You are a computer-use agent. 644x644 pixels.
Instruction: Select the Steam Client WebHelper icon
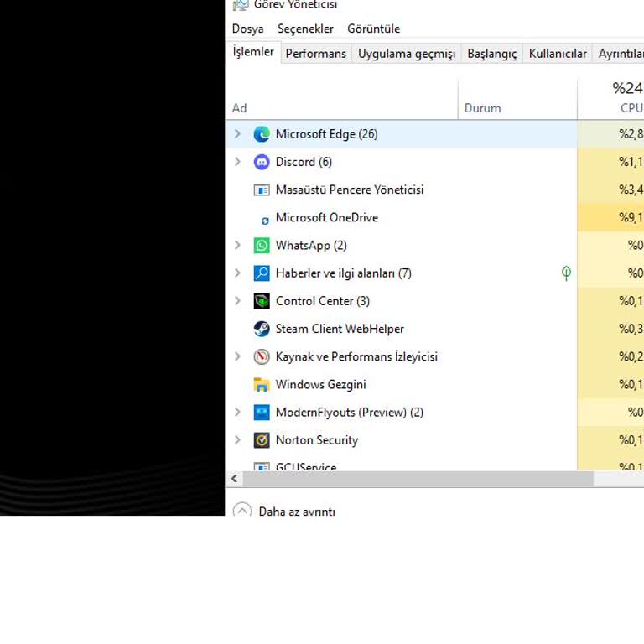click(x=262, y=329)
